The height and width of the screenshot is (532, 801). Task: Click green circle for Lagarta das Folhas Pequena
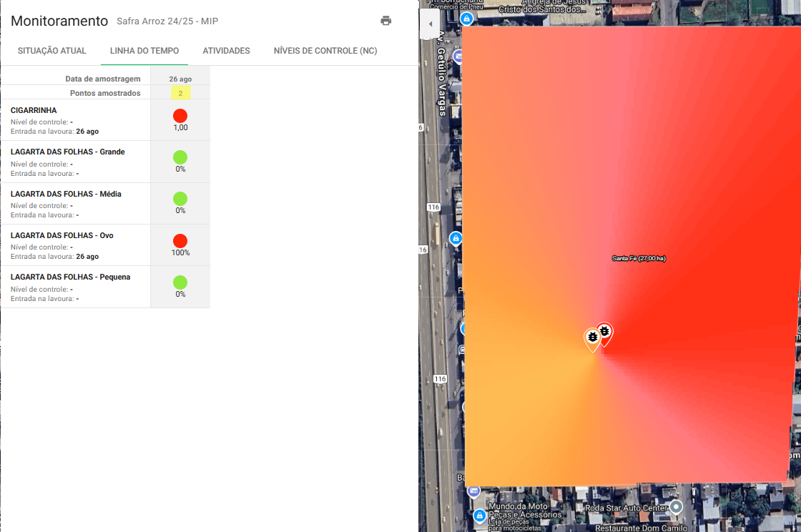pyautogui.click(x=180, y=282)
